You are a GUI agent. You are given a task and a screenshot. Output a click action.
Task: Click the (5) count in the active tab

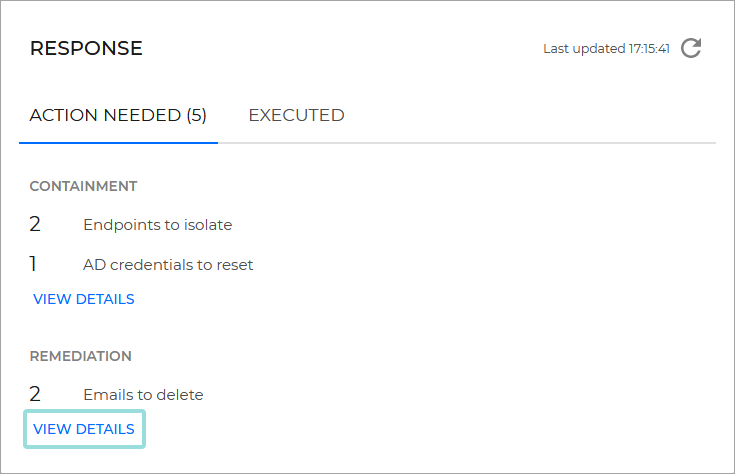click(194, 115)
